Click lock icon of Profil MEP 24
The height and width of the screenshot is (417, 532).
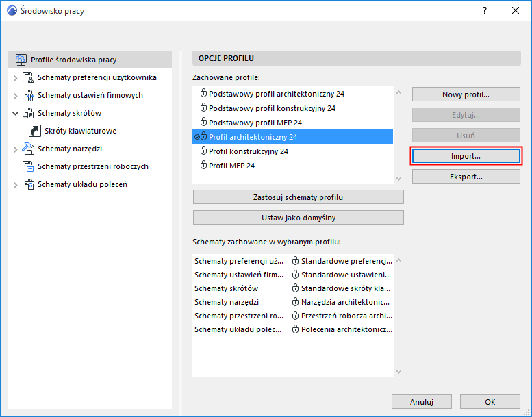tap(203, 165)
